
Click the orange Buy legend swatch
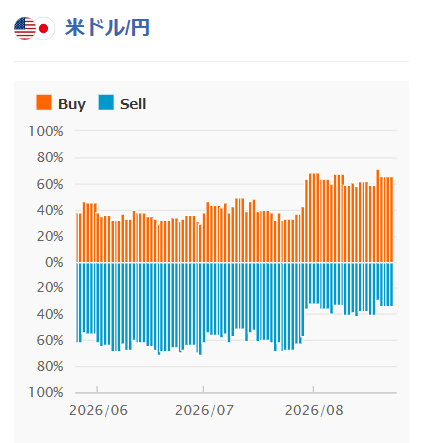pyautogui.click(x=44, y=102)
